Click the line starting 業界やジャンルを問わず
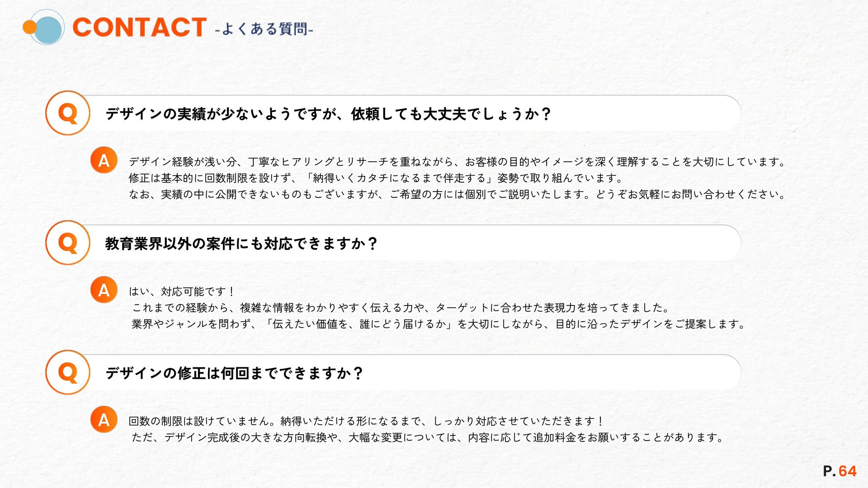Viewport: 868px width, 488px height. [438, 324]
